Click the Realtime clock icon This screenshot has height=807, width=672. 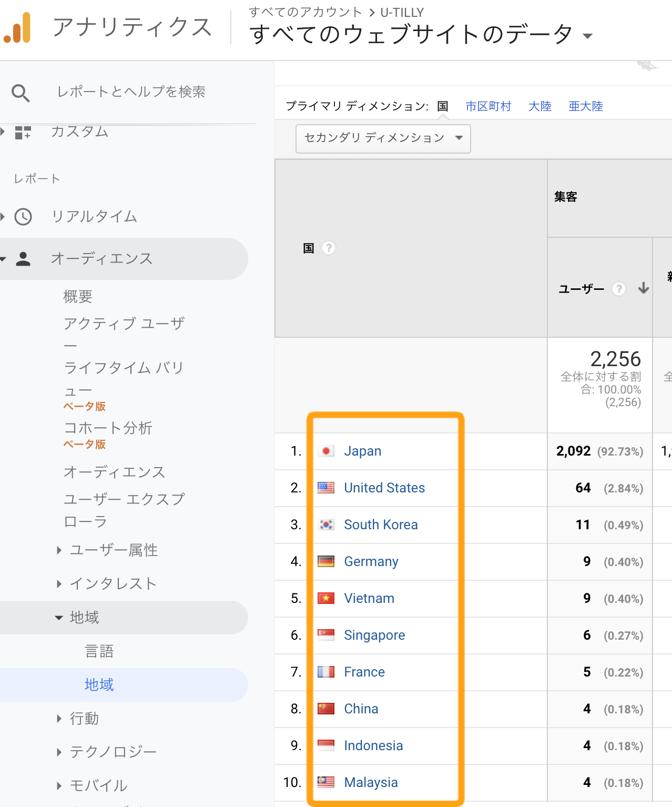click(23, 217)
